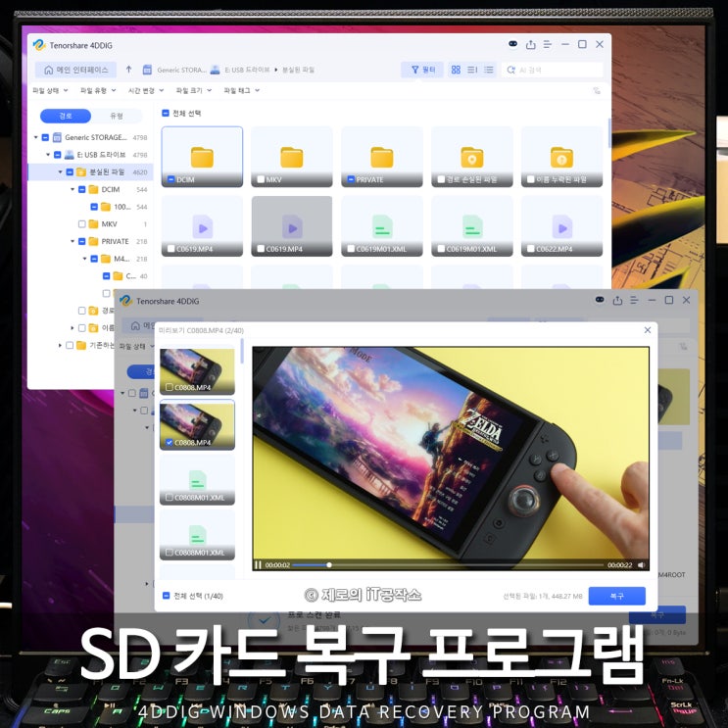Collapse PRIVATE tree node arrow
Viewport: 728px width, 728px height.
(x=73, y=241)
